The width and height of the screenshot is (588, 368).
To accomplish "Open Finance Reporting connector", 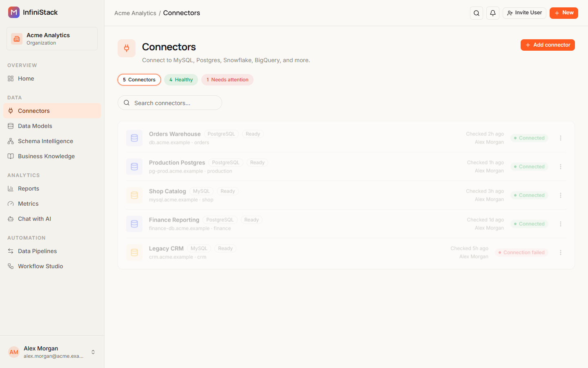I will (x=174, y=220).
